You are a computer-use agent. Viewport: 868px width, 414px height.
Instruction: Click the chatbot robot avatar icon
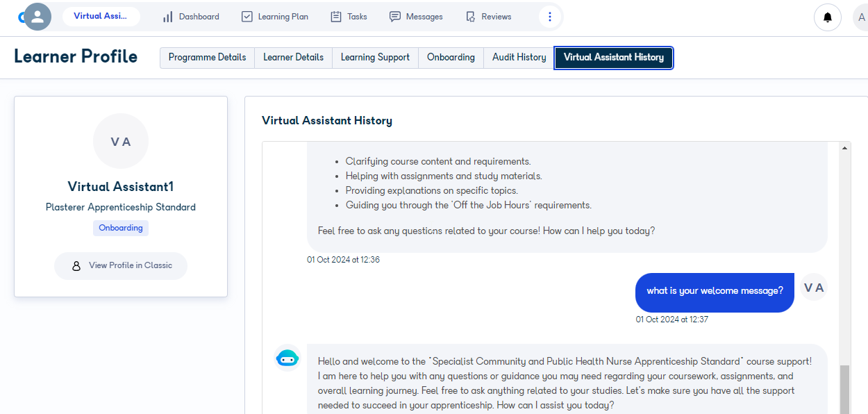click(287, 358)
